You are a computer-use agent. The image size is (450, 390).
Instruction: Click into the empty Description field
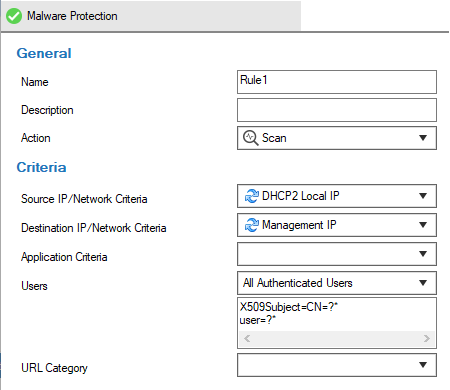[337, 110]
